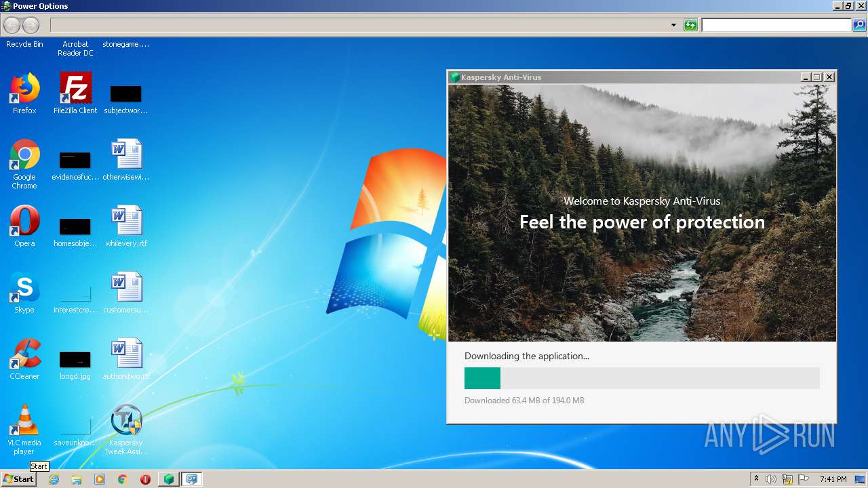
Task: Close the Kaspersky Anti-Virus window
Action: tap(829, 77)
